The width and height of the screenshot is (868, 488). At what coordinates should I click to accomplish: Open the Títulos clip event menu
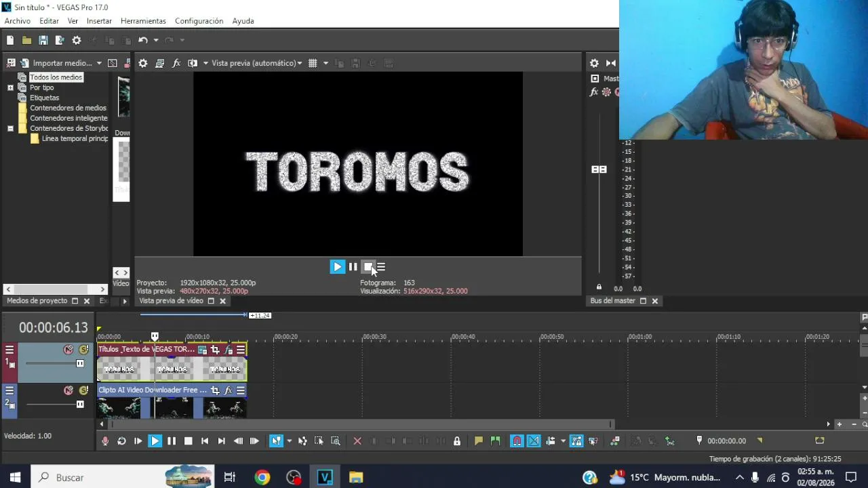(241, 350)
